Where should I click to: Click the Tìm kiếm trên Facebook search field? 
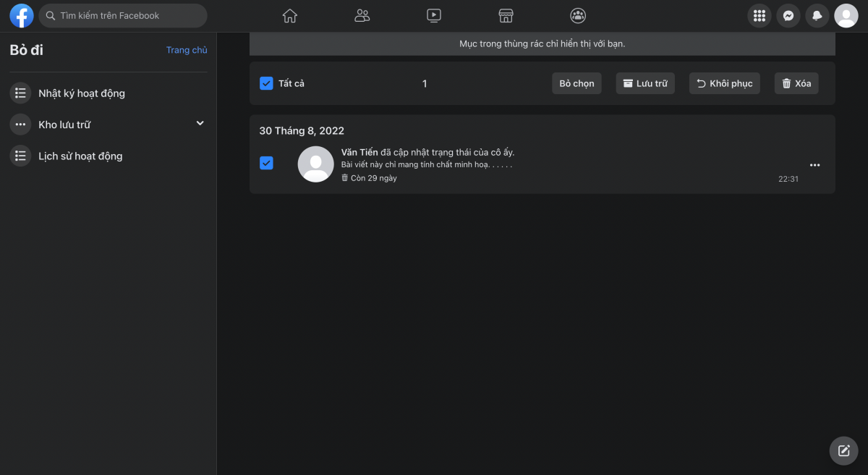pyautogui.click(x=123, y=15)
